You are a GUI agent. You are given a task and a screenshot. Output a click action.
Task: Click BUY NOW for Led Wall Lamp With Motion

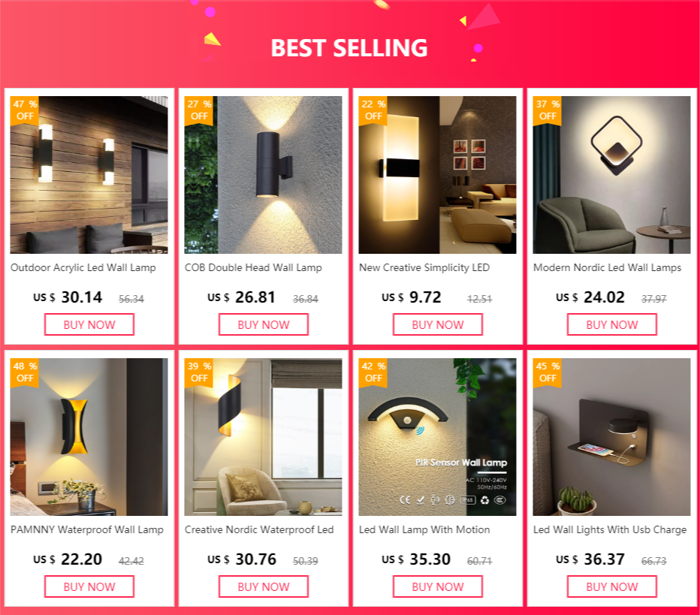click(x=437, y=586)
